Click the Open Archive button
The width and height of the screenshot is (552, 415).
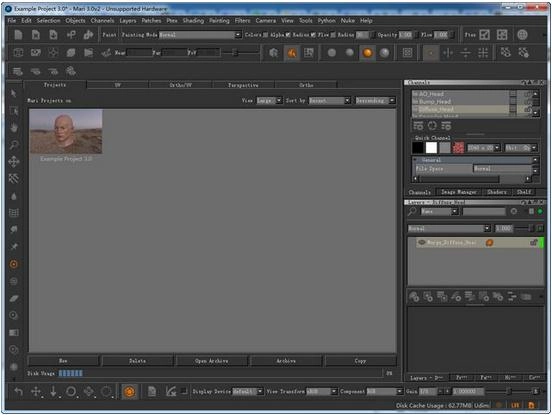[x=212, y=361]
